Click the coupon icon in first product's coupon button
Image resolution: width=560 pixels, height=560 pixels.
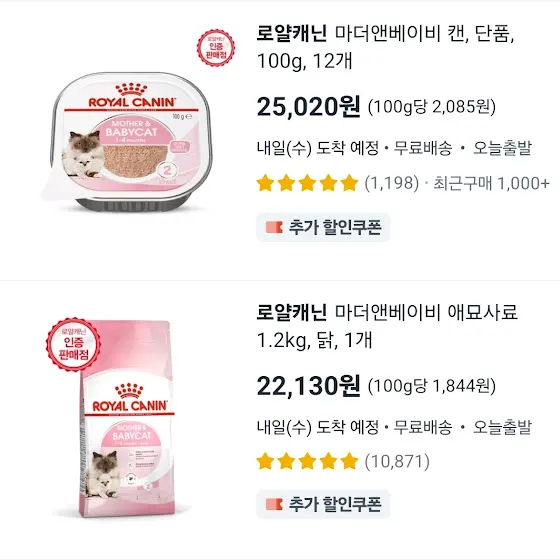pos(274,227)
